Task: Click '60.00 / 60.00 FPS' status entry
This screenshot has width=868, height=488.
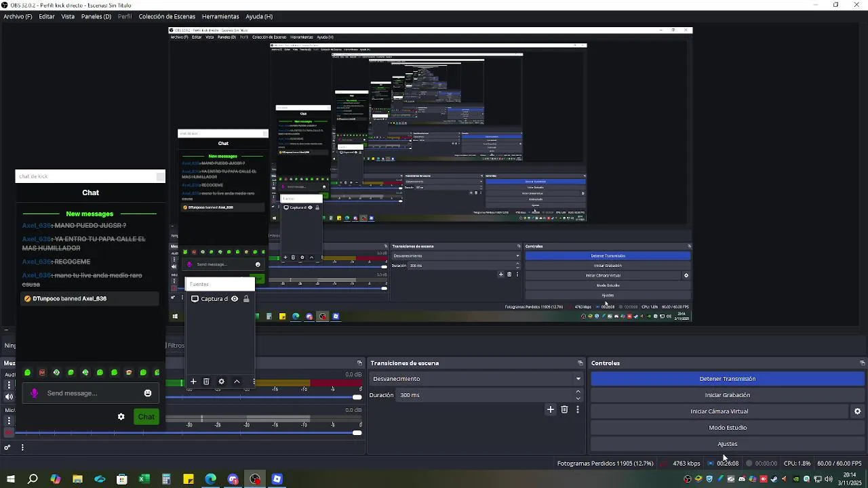Action: tap(840, 464)
